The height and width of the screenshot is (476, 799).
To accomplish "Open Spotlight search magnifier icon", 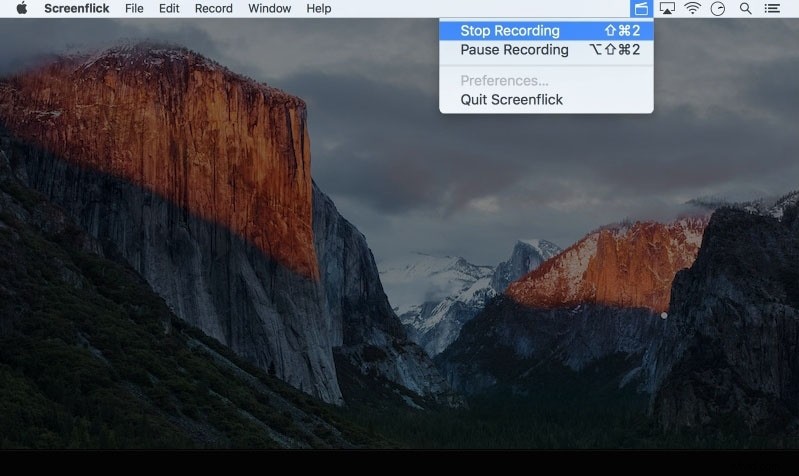I will [x=745, y=8].
